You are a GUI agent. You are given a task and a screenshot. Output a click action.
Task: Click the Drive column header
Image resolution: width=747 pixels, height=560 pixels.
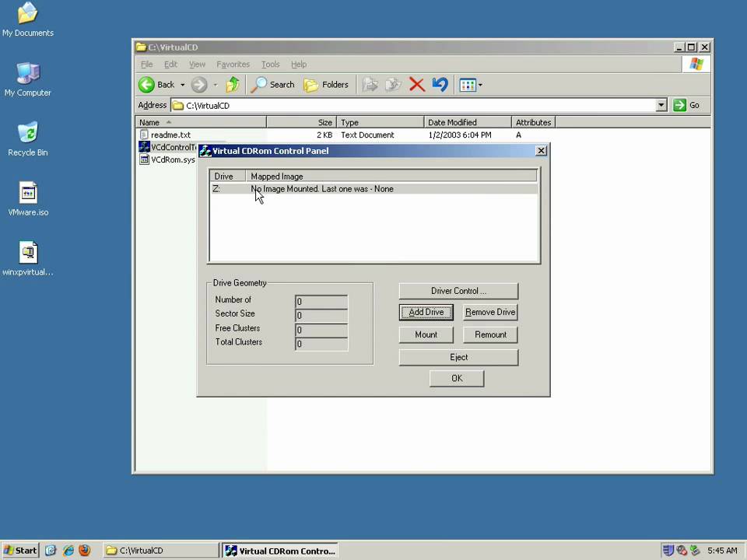228,177
